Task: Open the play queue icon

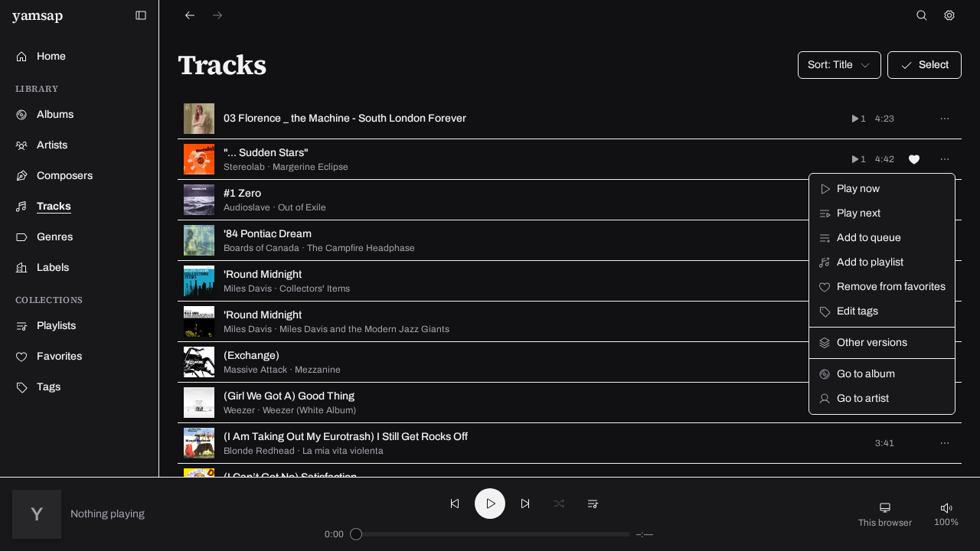Action: tap(593, 504)
